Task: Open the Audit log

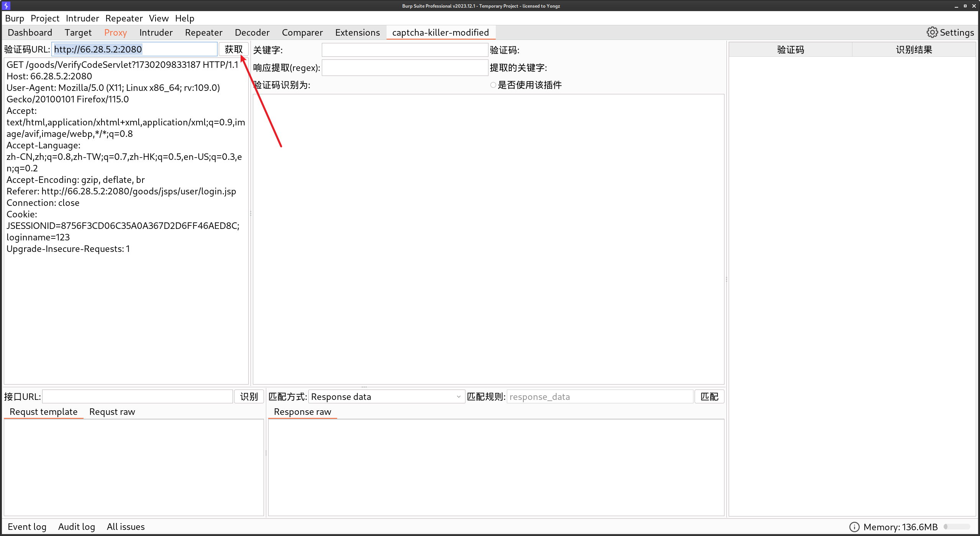Action: point(77,527)
